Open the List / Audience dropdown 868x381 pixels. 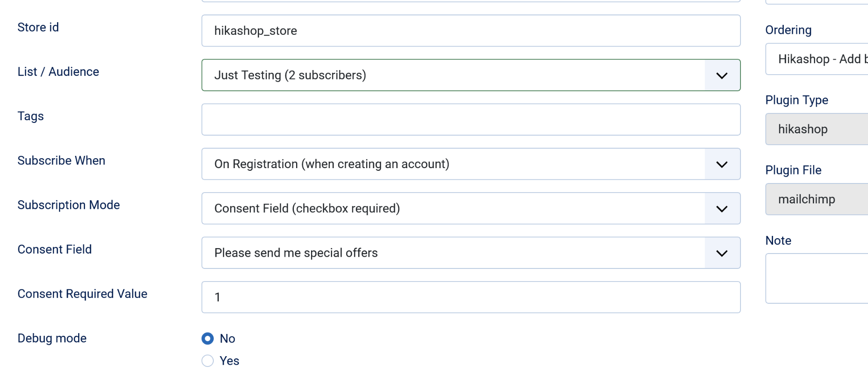click(x=452, y=75)
